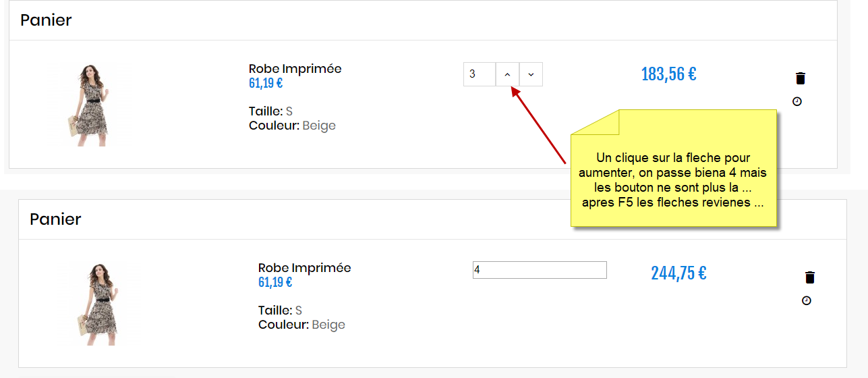Click the clock icon beneath the lower trash
The height and width of the screenshot is (378, 868).
pos(807,300)
